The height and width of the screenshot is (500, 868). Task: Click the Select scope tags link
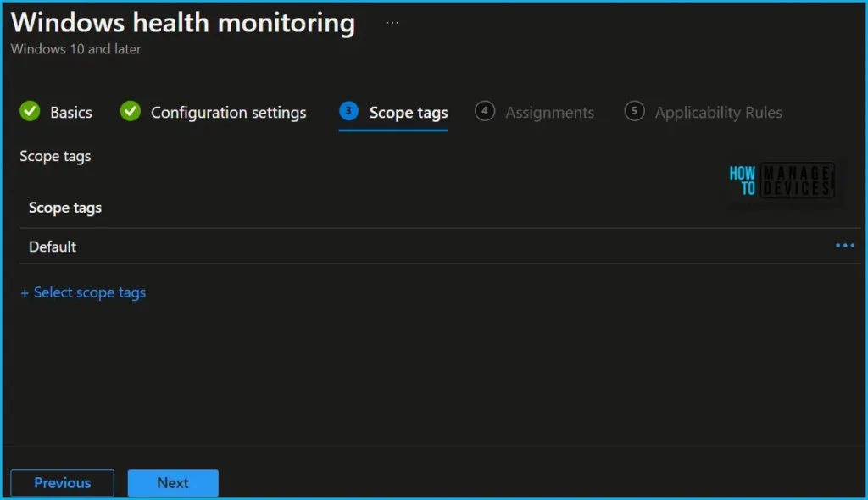tap(83, 292)
